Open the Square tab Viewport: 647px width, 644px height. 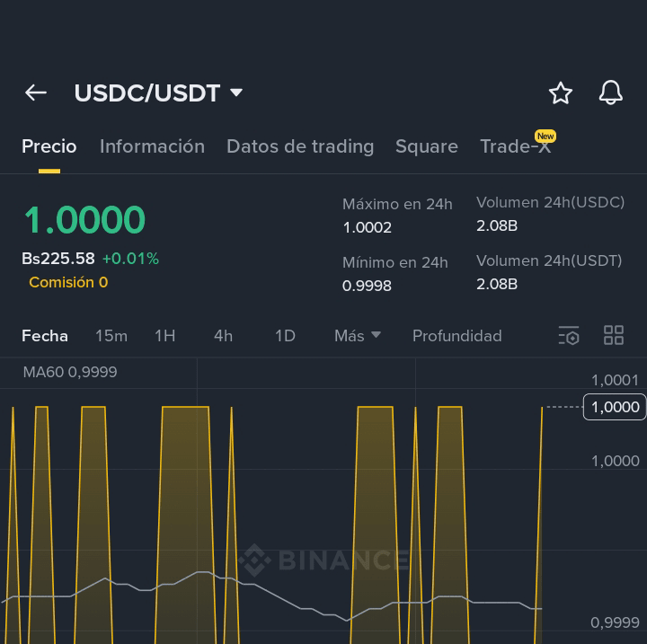(x=427, y=146)
